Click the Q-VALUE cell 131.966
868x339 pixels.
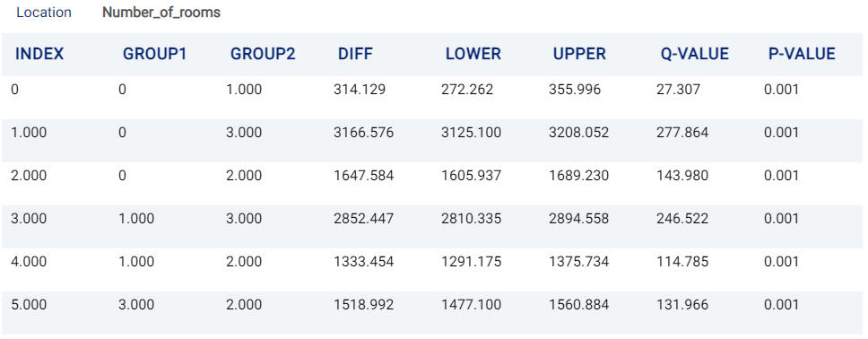tap(682, 305)
